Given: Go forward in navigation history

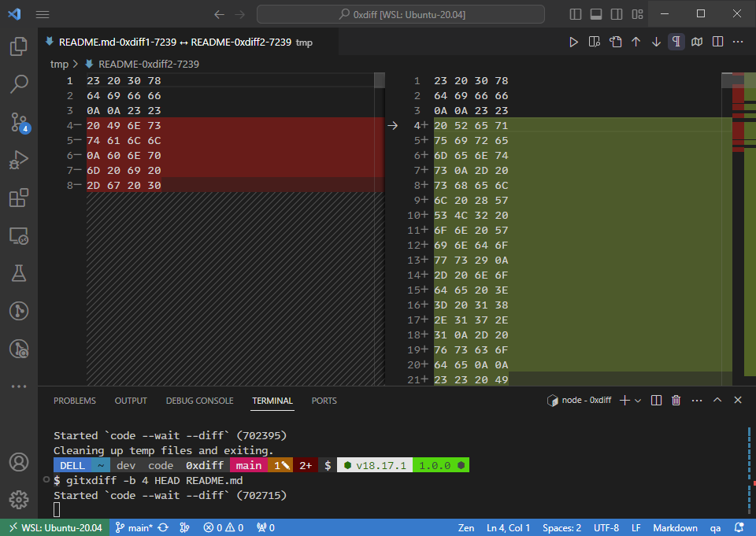Looking at the screenshot, I should (x=239, y=14).
